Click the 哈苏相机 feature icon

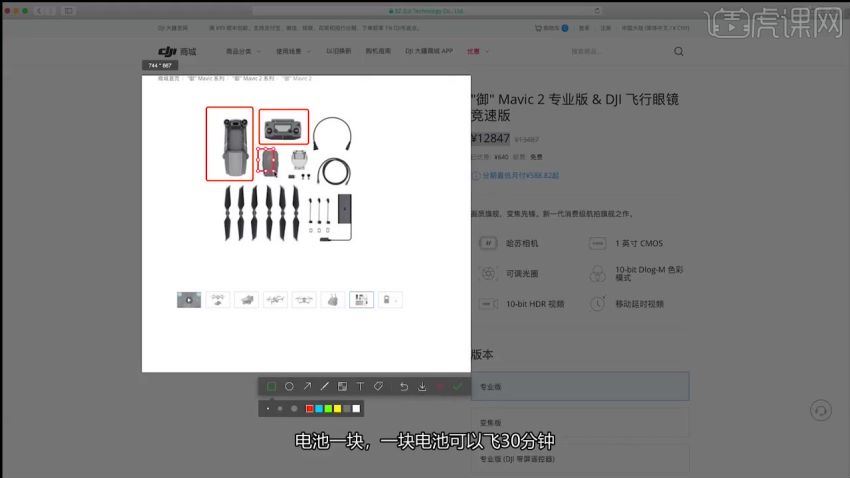488,243
